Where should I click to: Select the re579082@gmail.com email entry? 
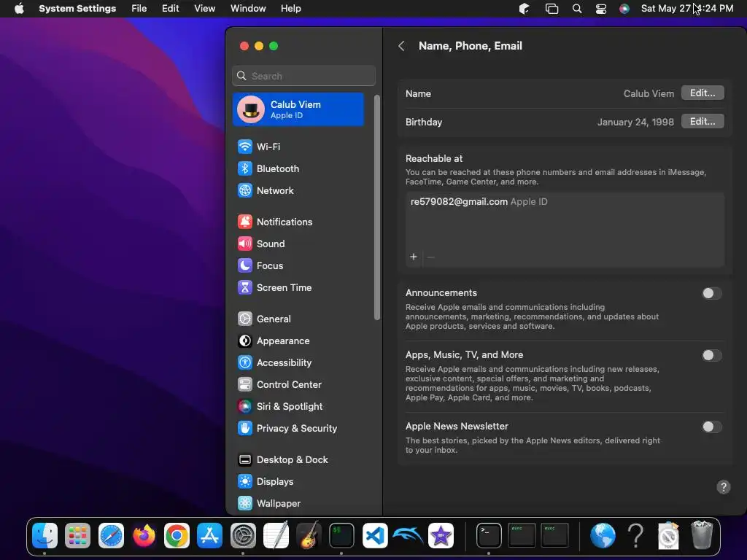(x=479, y=202)
